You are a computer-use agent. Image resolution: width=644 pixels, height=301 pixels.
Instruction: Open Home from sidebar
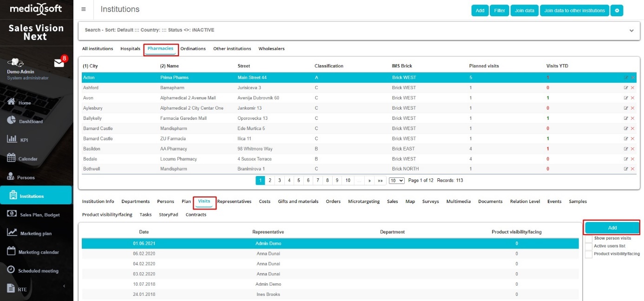(x=24, y=103)
